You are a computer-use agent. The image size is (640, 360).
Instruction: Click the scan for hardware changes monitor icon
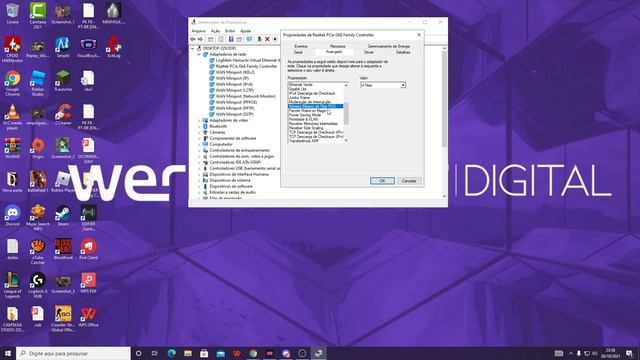249,39
